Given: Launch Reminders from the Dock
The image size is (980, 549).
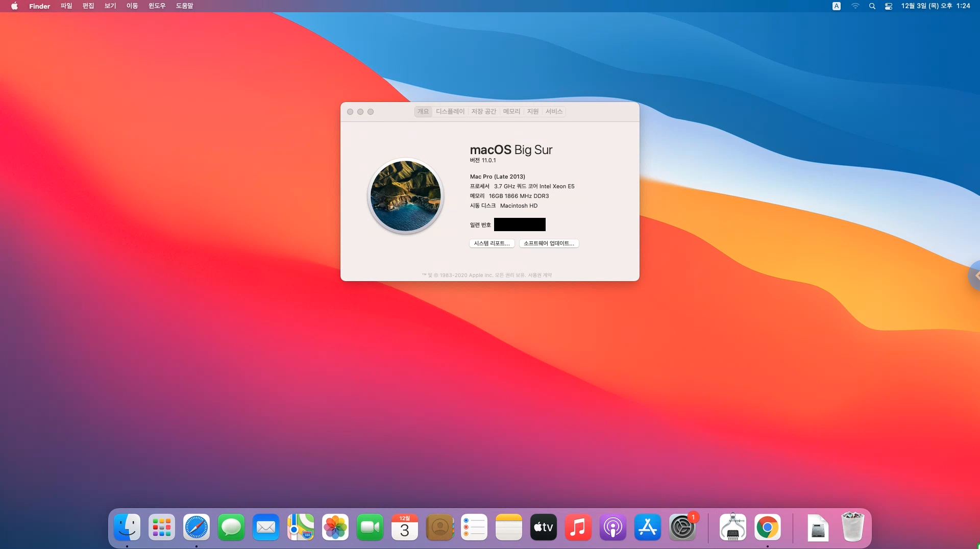Looking at the screenshot, I should pyautogui.click(x=474, y=527).
